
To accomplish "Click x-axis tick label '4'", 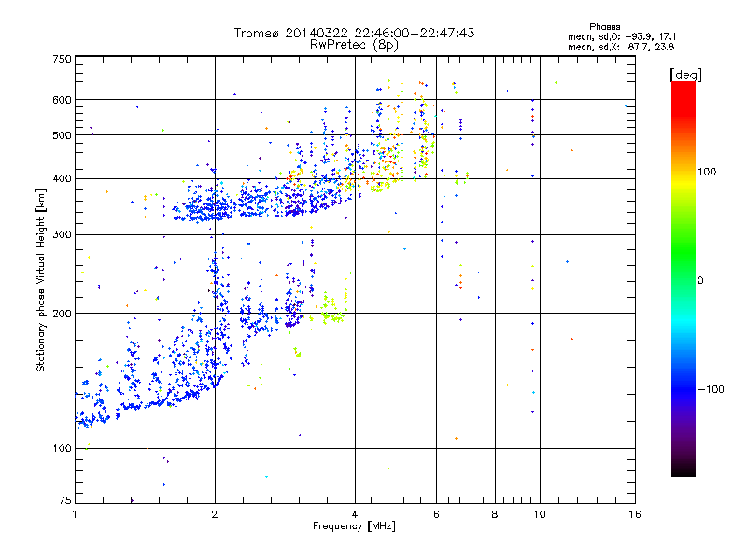I will (355, 514).
